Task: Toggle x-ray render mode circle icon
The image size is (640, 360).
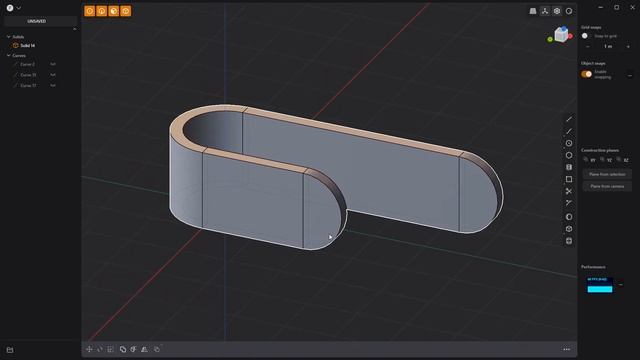Action: click(x=569, y=11)
